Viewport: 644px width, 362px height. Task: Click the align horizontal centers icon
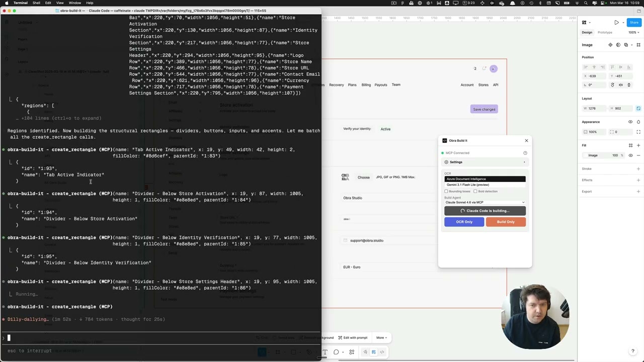pos(594,67)
